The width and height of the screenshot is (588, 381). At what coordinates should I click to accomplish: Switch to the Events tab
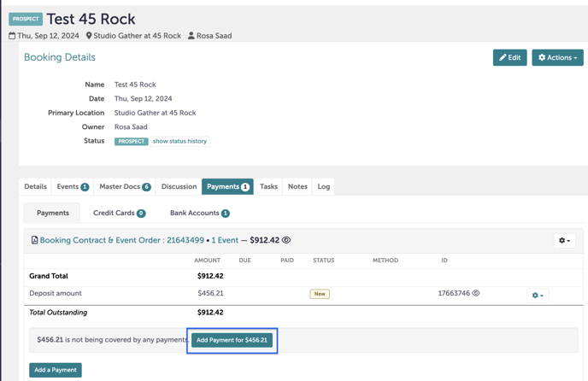pos(73,186)
